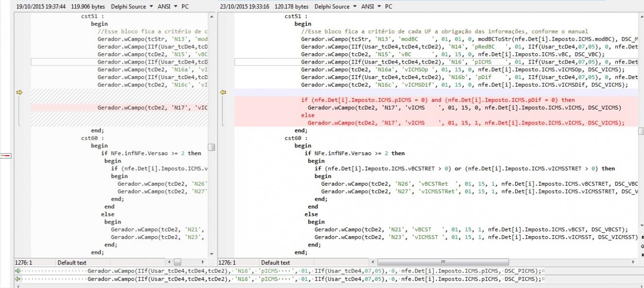Click left file PC line ending label

coord(185,7)
